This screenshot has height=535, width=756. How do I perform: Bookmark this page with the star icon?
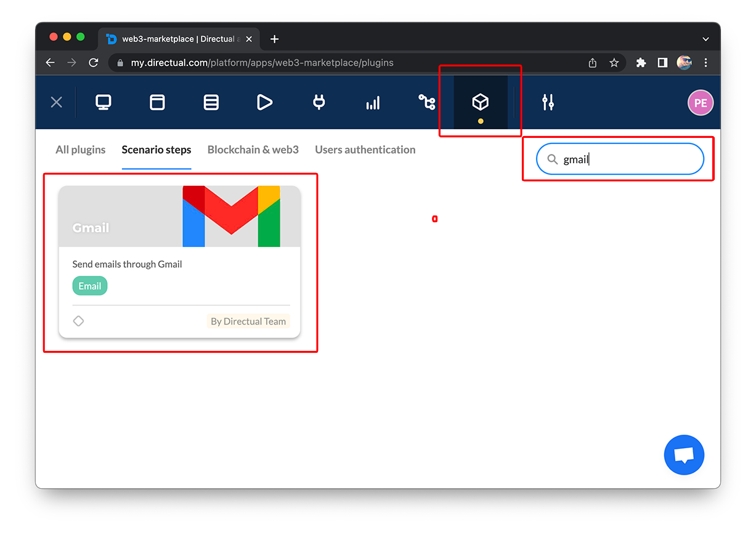point(614,63)
